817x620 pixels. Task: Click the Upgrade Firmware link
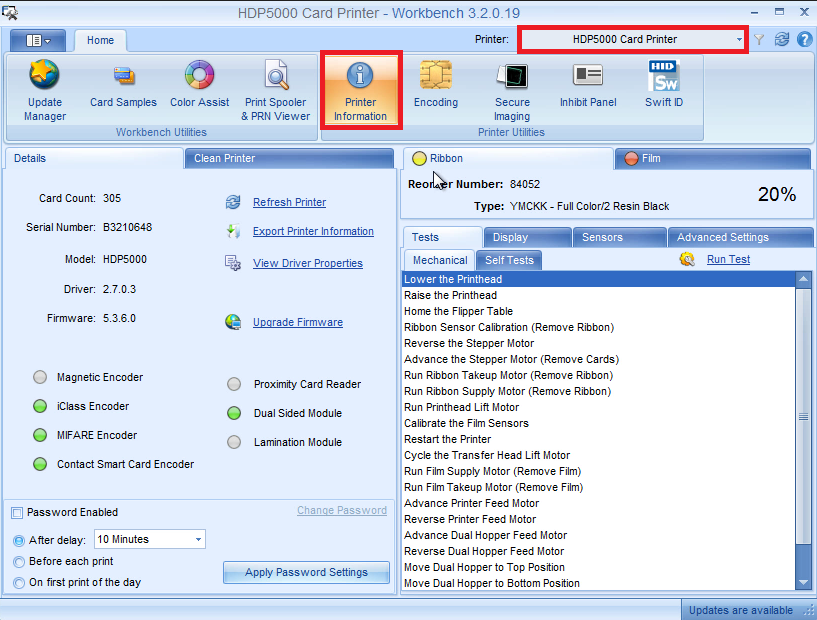298,323
